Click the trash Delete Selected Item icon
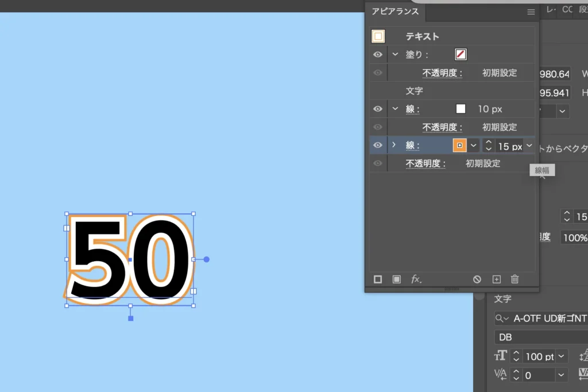Image resolution: width=588 pixels, height=392 pixels. tap(515, 280)
